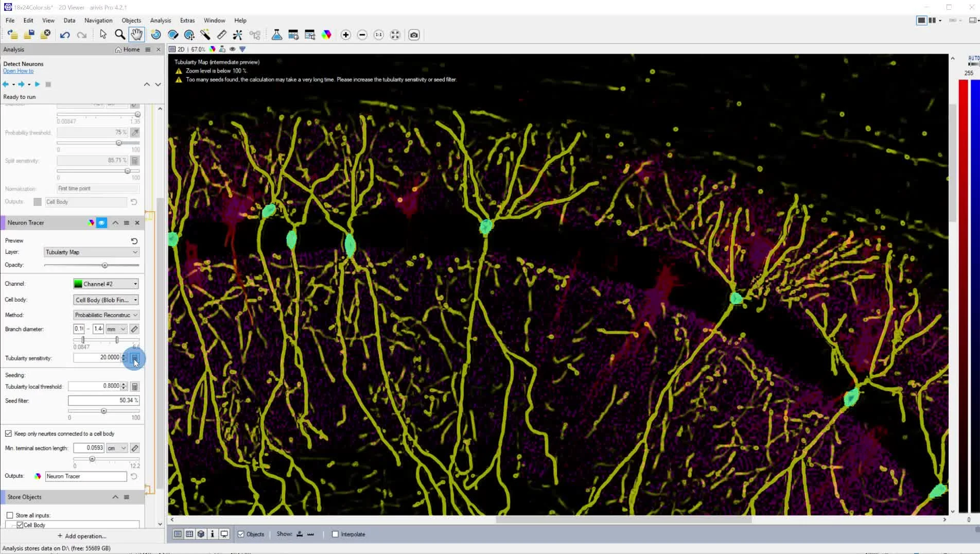Click the Branch diameter measure ruler icon
Viewport: 980px width, 554px height.
(134, 329)
